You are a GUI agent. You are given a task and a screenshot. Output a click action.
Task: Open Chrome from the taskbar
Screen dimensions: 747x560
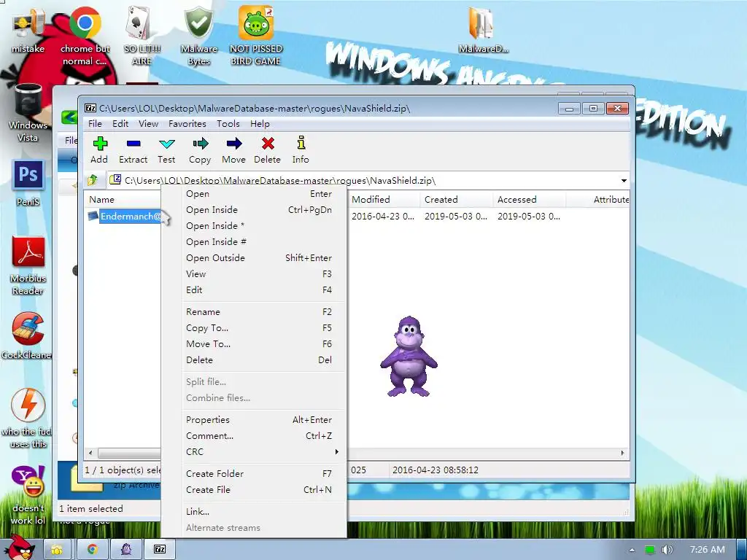[92, 549]
